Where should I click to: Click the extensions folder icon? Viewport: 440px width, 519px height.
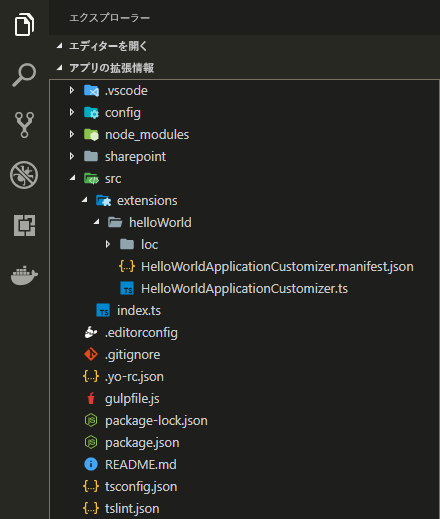point(103,200)
